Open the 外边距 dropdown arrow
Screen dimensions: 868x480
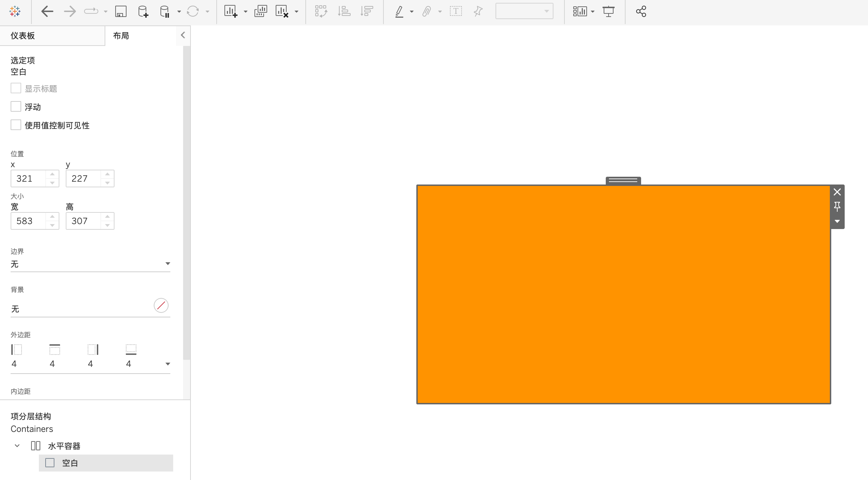pos(168,364)
